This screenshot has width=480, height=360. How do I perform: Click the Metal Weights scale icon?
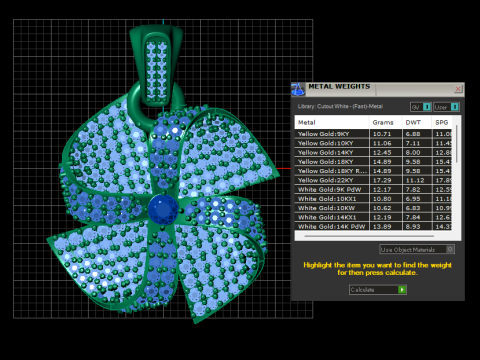coord(298,89)
